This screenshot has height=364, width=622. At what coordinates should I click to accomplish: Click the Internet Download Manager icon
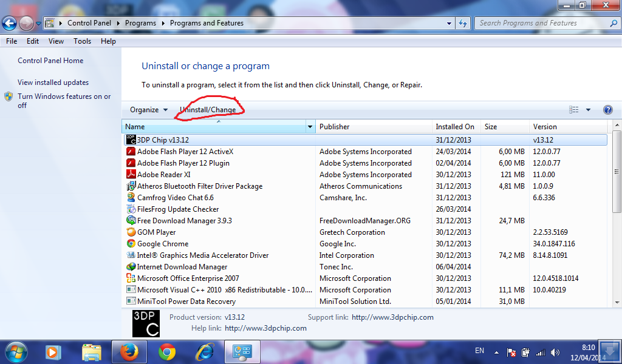point(131,266)
